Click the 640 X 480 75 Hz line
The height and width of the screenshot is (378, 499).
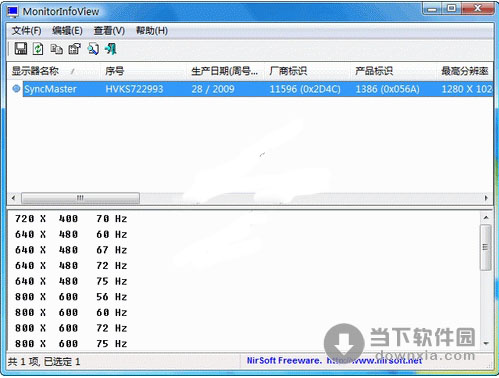tap(71, 281)
